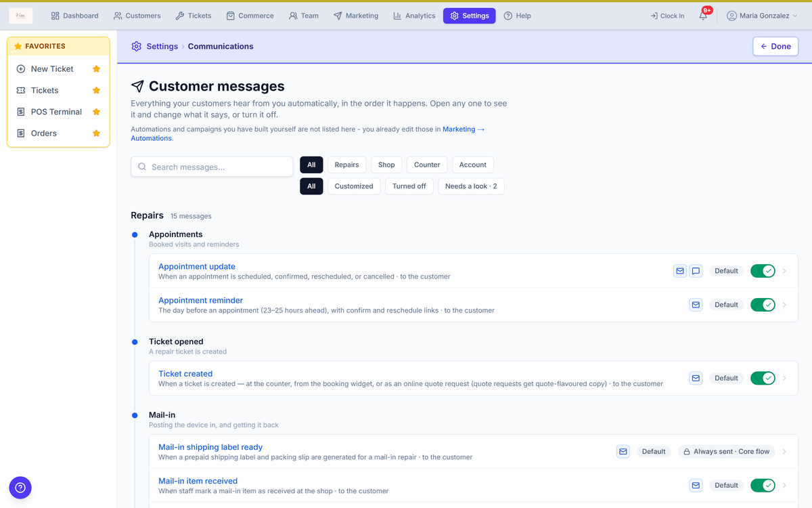Click the lock icon on Always sent badge
The height and width of the screenshot is (508, 812).
(x=687, y=452)
